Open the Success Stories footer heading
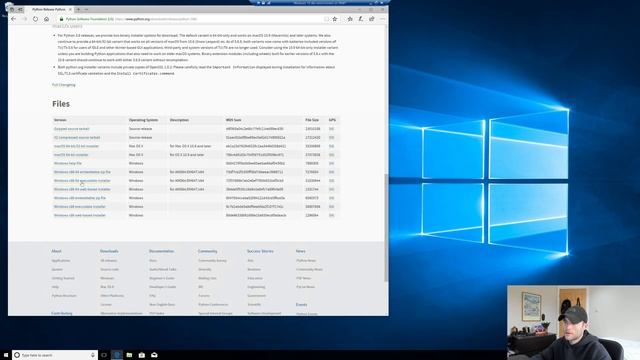Screen dimensions: 640x360 pos(260,251)
